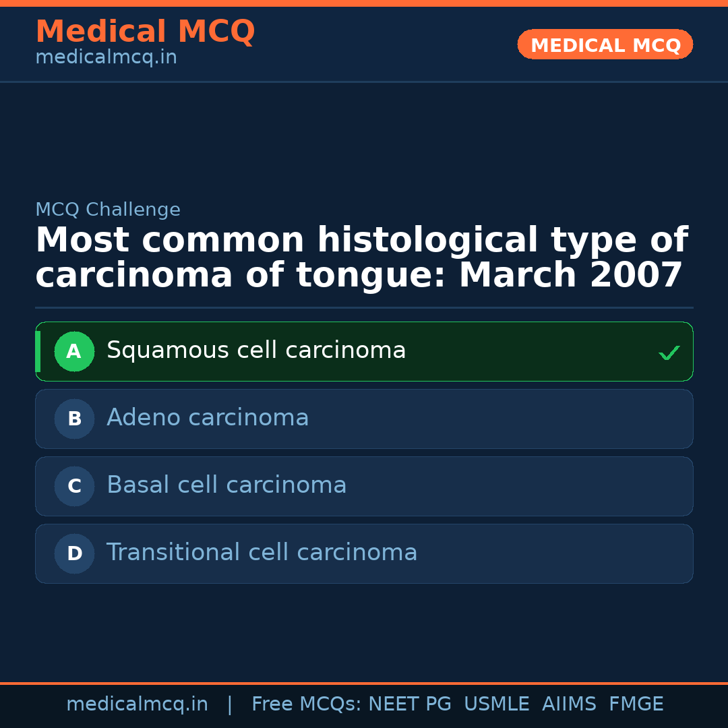
Task: Click the orange Medical MCQ header title
Action: (x=145, y=32)
